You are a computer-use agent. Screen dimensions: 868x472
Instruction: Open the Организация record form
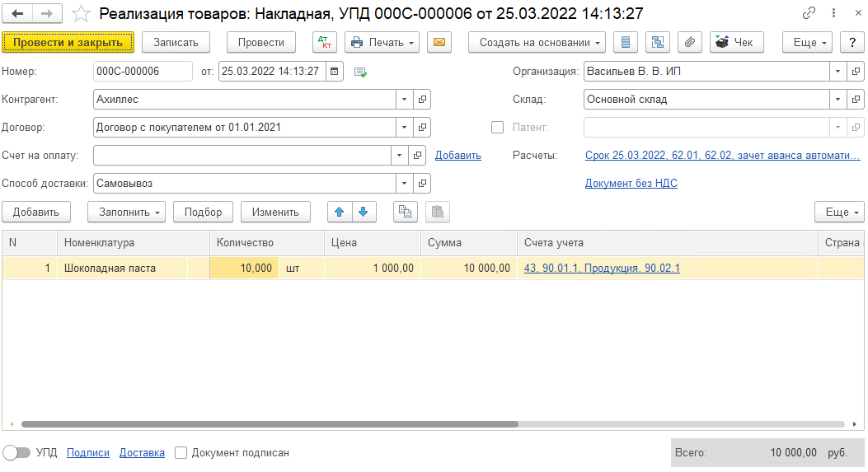pos(856,72)
